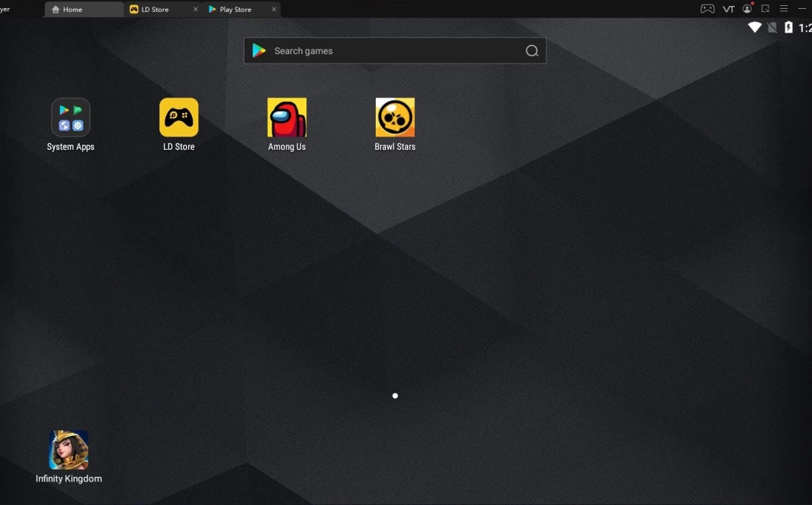Open the gamepad controller settings icon
812x505 pixels.
[x=707, y=9]
